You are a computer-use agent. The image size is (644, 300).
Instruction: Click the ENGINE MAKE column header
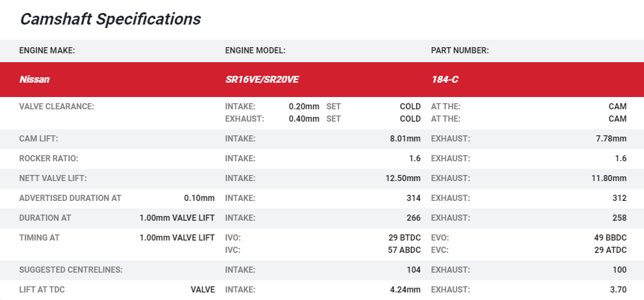(x=47, y=51)
